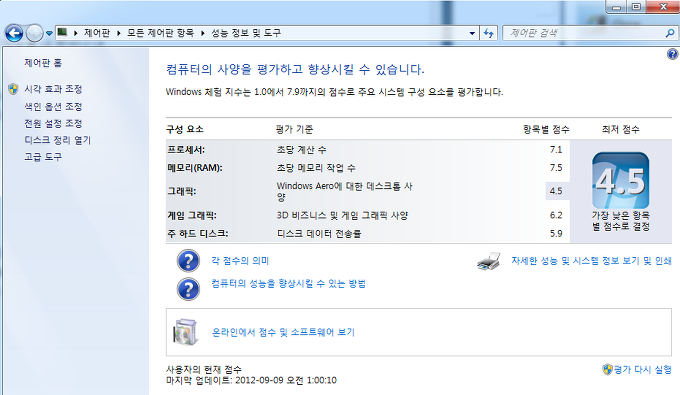Viewport: 680px width, 395px height.
Task: Open 제어판 홈 link
Action: (x=43, y=63)
